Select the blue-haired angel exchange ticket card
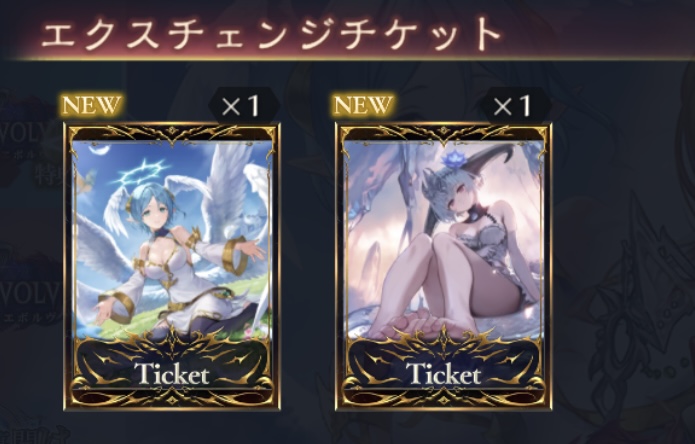The width and height of the screenshot is (695, 444). (x=172, y=266)
